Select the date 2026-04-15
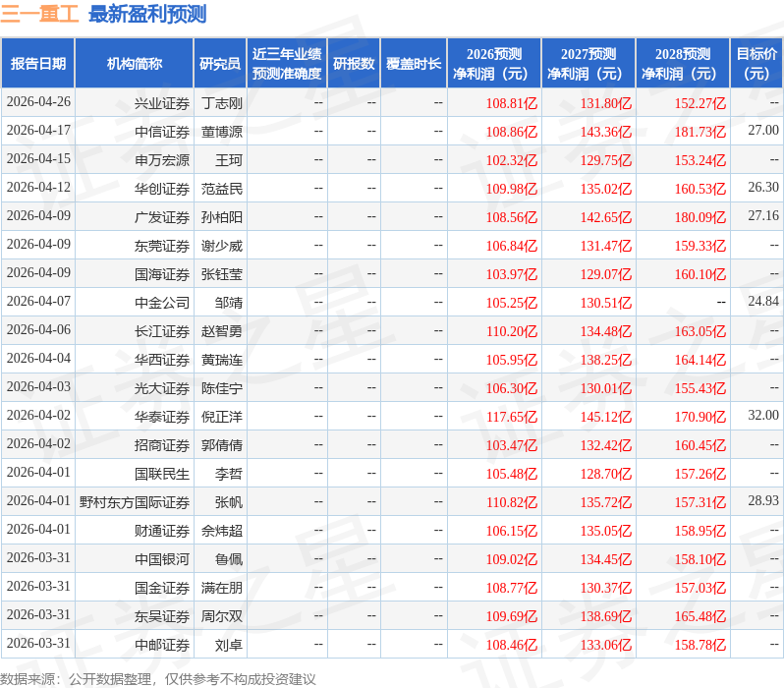Screen dimensions: 784x688 tap(38, 158)
